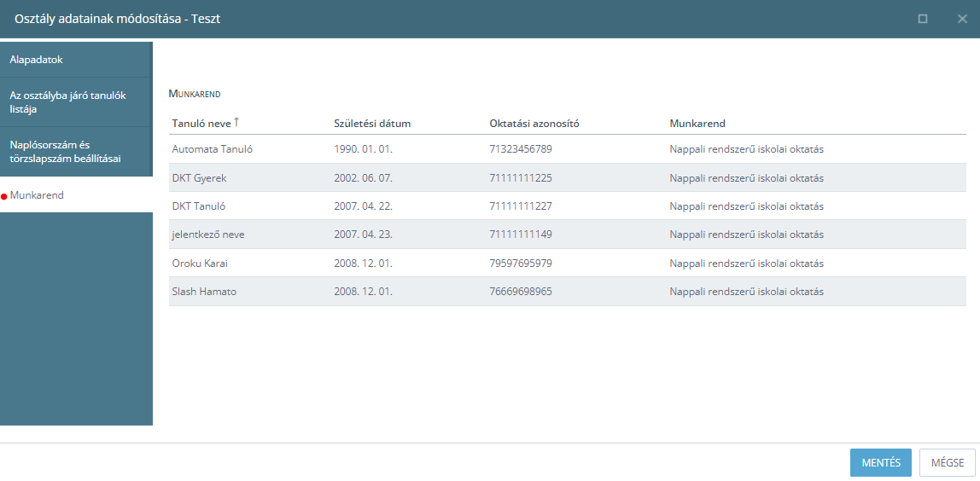Image resolution: width=980 pixels, height=481 pixels.
Task: Maximize the Osztály adatainak módosítása dialog
Action: click(923, 19)
